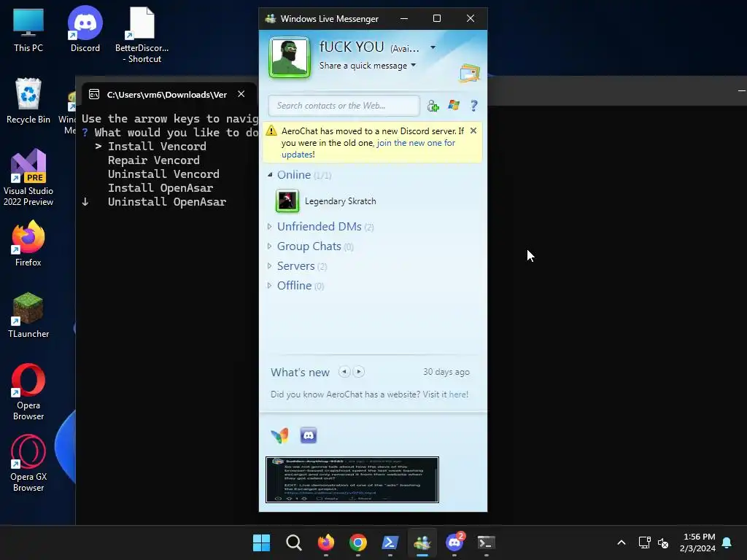The width and height of the screenshot is (747, 560).
Task: Click Legendary Skratch's avatar picture
Action: 287,201
